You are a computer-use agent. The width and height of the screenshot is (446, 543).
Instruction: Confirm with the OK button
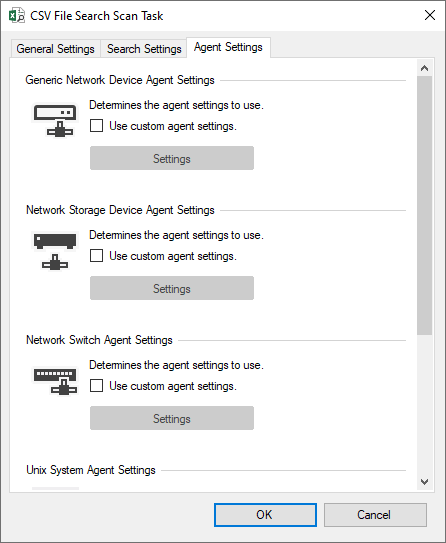(x=265, y=515)
